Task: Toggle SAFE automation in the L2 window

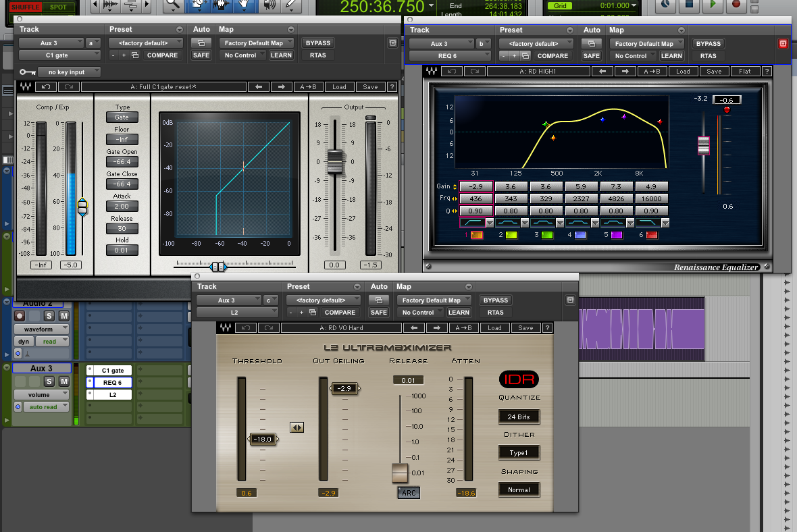Action: pyautogui.click(x=379, y=313)
